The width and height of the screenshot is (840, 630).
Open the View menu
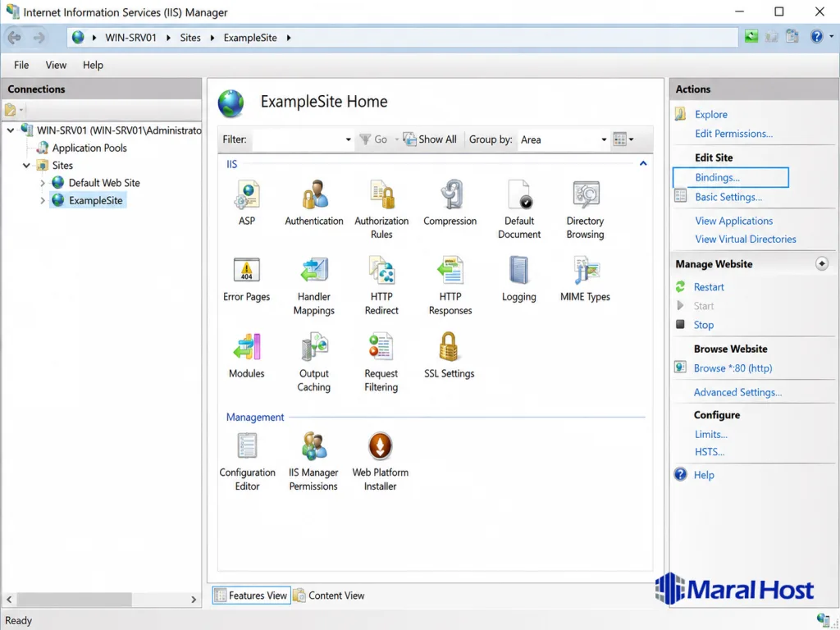(x=56, y=65)
